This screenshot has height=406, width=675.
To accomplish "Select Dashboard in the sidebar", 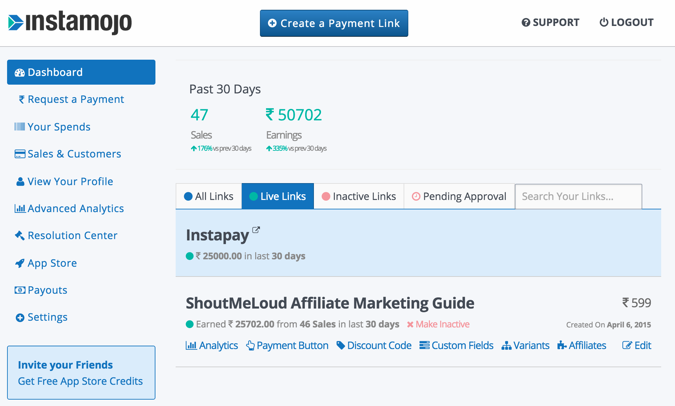I will 81,72.
